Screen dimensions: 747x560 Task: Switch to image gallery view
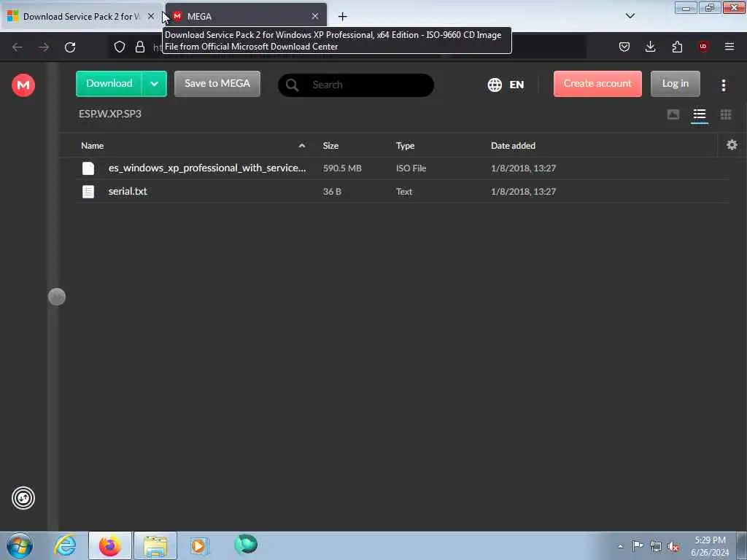tap(673, 114)
